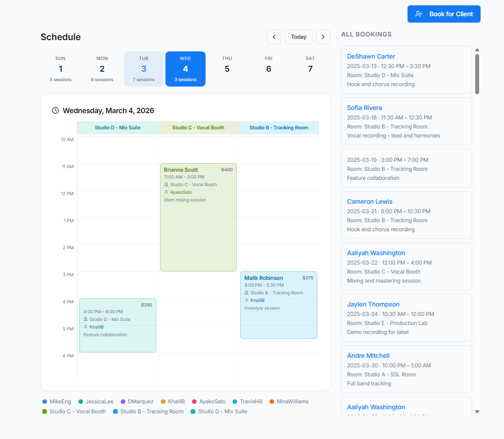Click the Studio C - Vocal Booth legend swatch
The image size is (504, 439).
click(x=45, y=412)
